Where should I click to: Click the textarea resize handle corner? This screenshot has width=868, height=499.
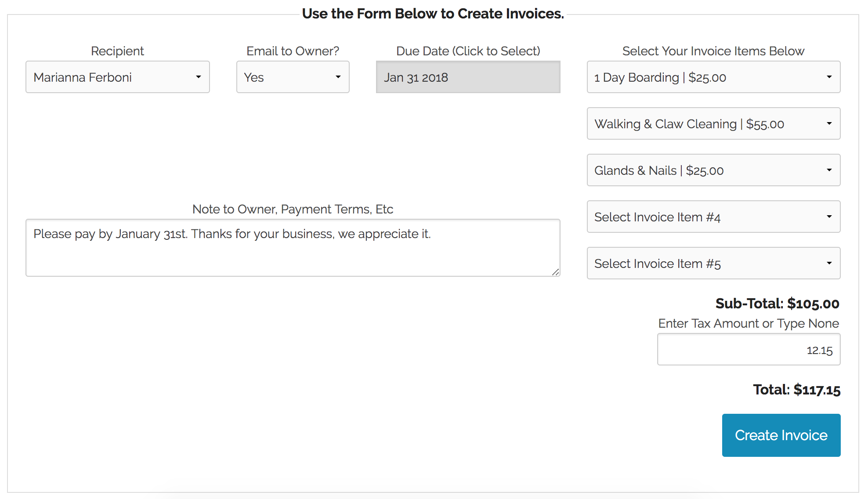(x=556, y=272)
